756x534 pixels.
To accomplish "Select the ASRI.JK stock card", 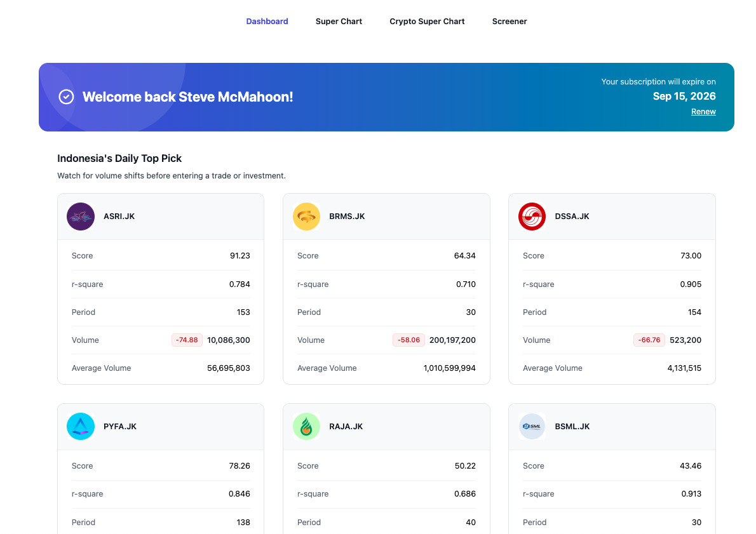I will [160, 289].
